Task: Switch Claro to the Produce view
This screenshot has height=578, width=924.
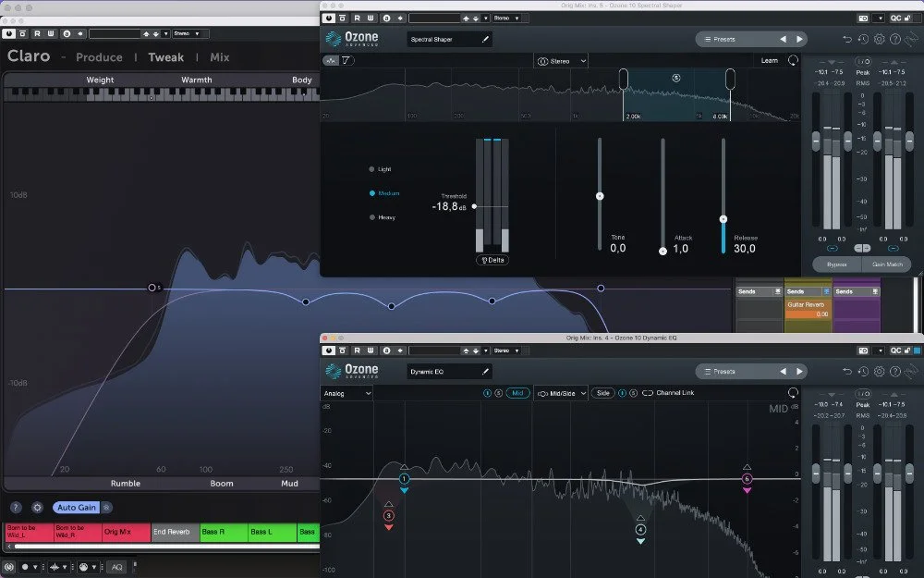Action: 99,57
